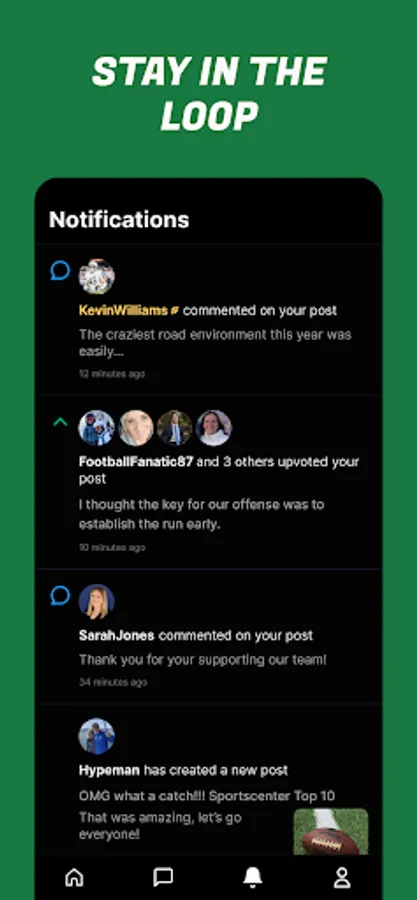
Task: Open the SarahJones username link
Action: coord(116,635)
